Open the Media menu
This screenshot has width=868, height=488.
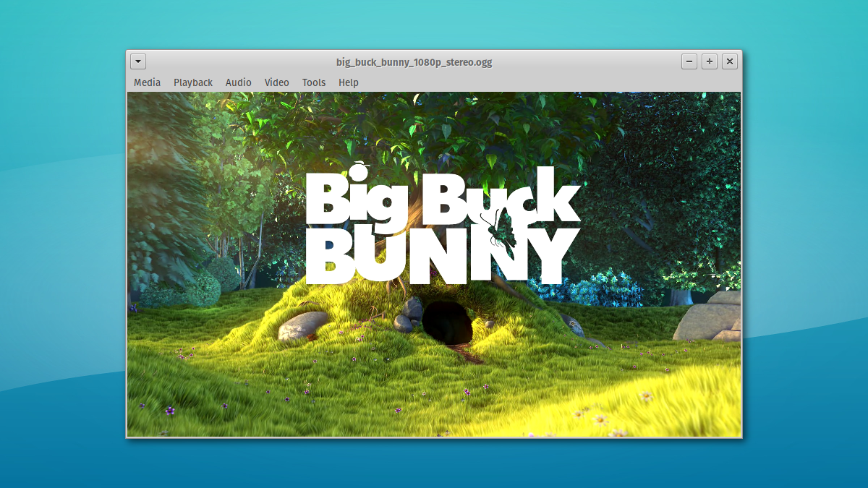[147, 82]
